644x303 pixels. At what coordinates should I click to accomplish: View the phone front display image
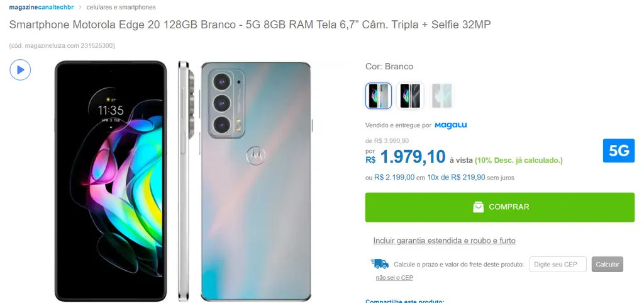(111, 181)
